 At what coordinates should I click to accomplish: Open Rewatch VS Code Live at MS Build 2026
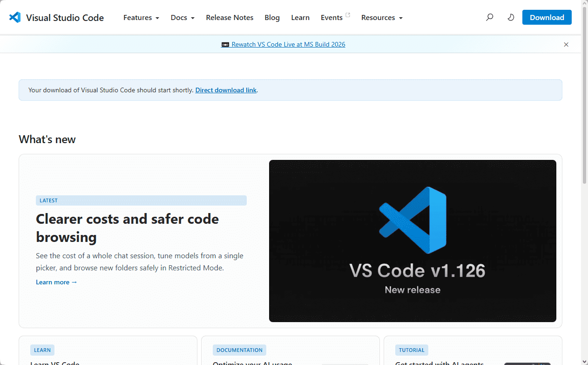point(288,45)
